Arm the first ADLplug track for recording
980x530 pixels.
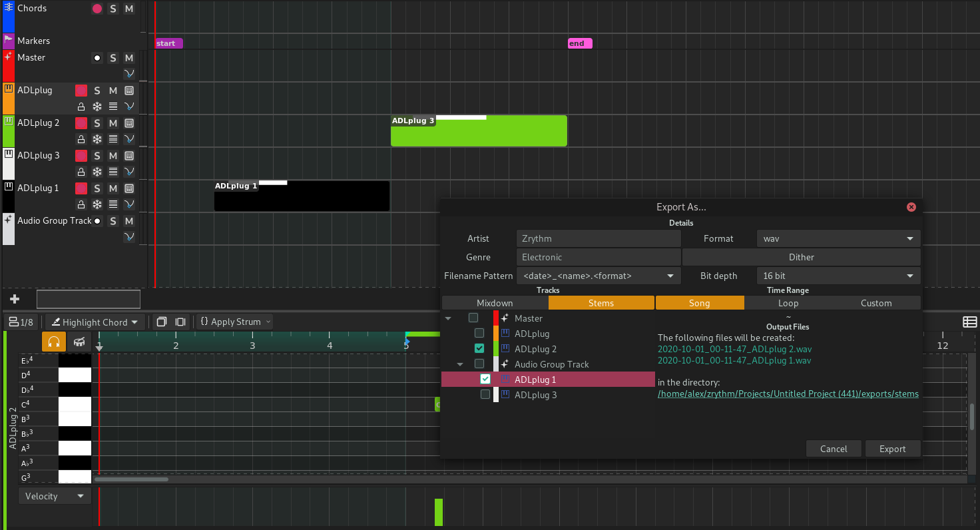pyautogui.click(x=81, y=91)
